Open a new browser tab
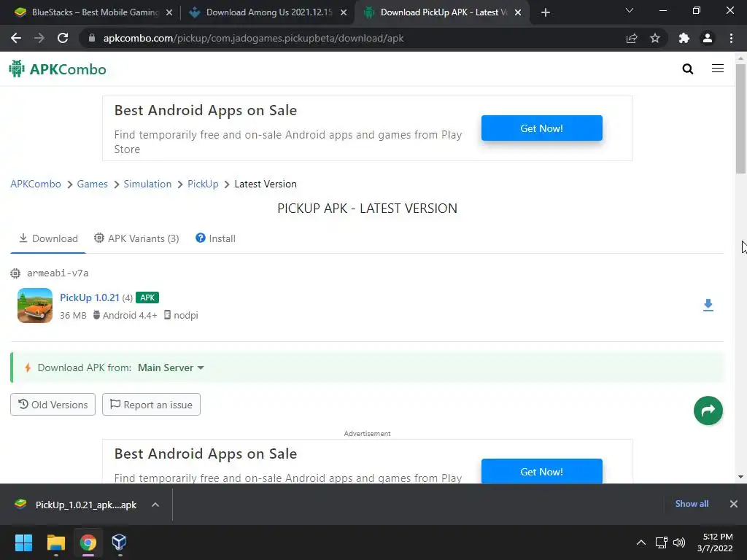This screenshot has width=747, height=560. pos(546,12)
